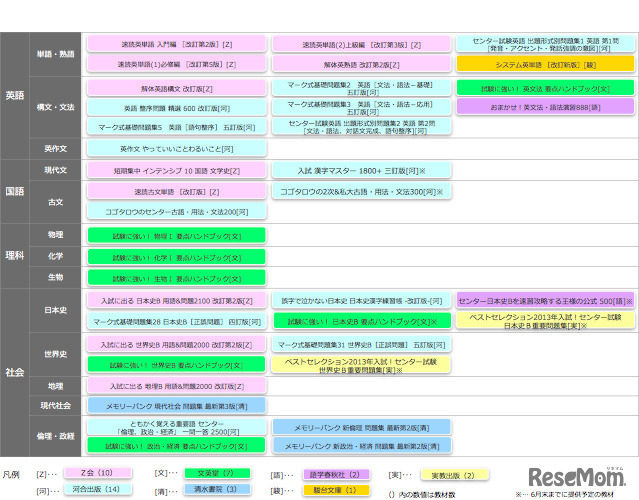The image size is (639, 500).
Task: Open 試験に強い! 世界史B 要点ハンドブック card
Action: (176, 365)
